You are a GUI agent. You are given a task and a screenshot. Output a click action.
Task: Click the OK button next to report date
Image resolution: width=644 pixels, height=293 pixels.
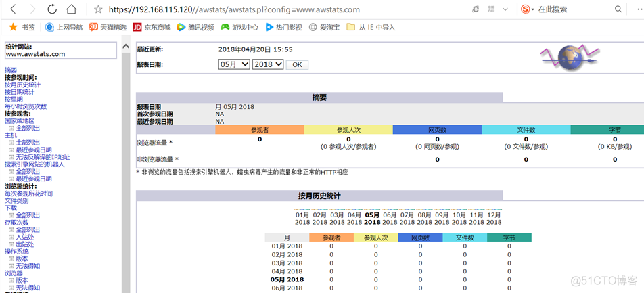[297, 64]
